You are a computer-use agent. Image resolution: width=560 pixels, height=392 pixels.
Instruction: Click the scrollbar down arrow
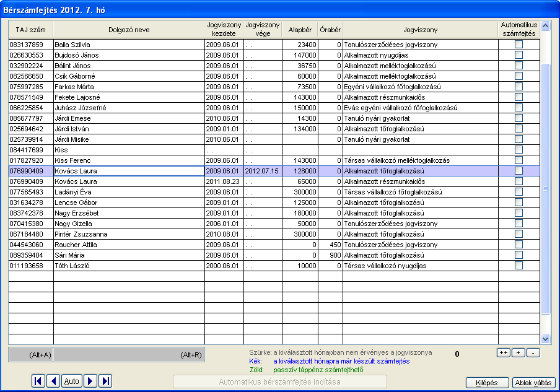click(545, 339)
